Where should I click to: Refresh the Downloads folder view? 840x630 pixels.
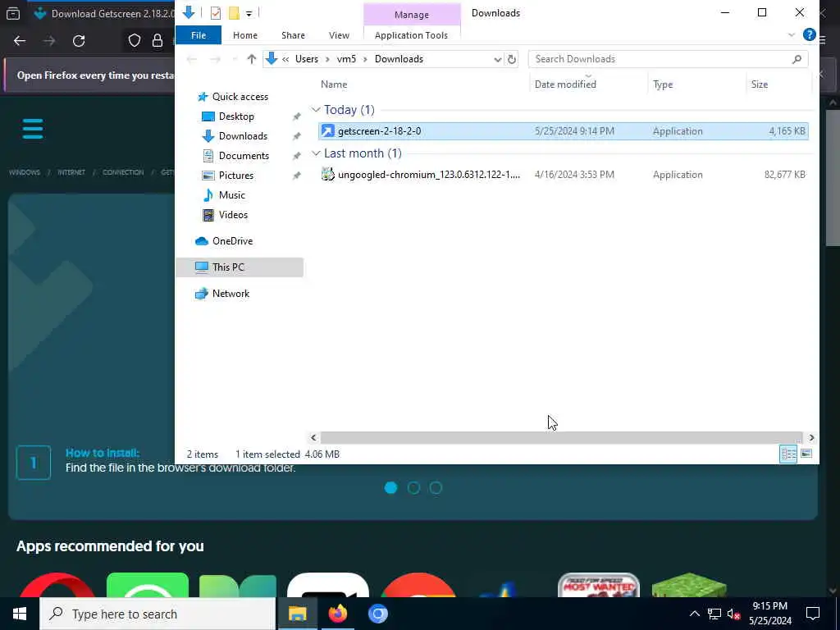(x=512, y=59)
